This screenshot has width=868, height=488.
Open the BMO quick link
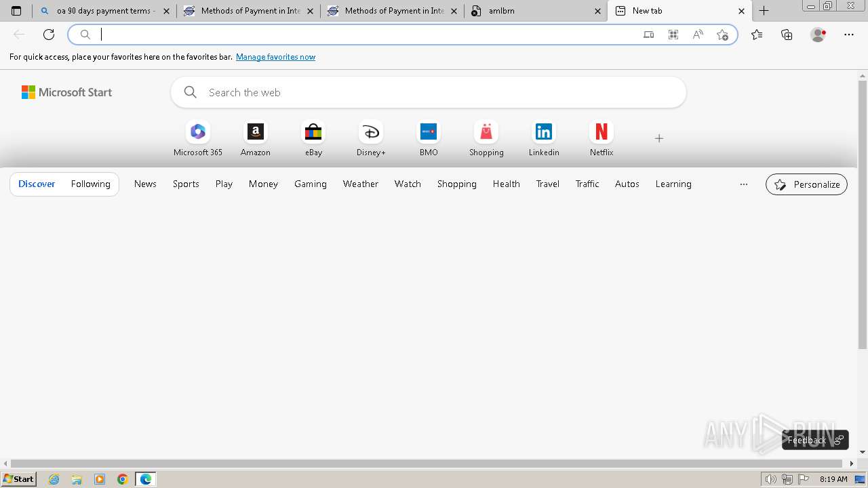tap(429, 139)
